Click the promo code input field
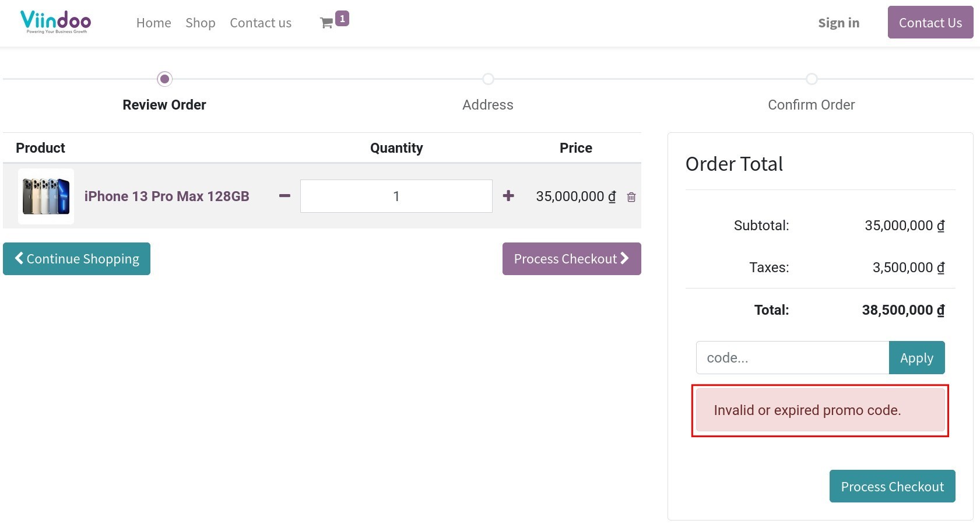 coord(792,357)
